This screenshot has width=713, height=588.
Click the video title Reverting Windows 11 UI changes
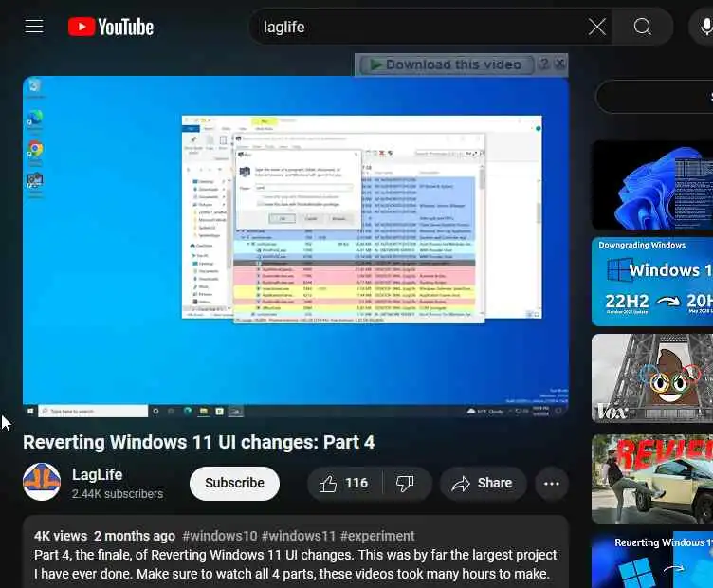199,443
